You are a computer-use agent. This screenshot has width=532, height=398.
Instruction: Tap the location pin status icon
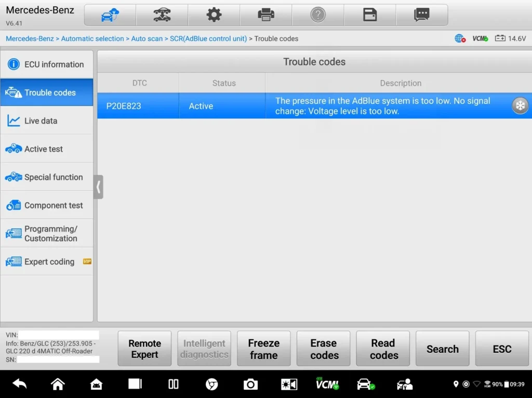click(456, 384)
